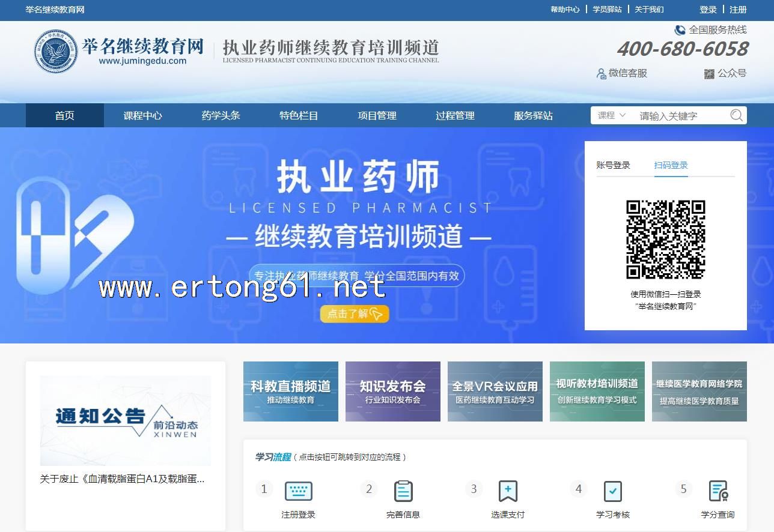Open the 科教直播频道 tile
The width and height of the screenshot is (774, 532).
point(291,391)
